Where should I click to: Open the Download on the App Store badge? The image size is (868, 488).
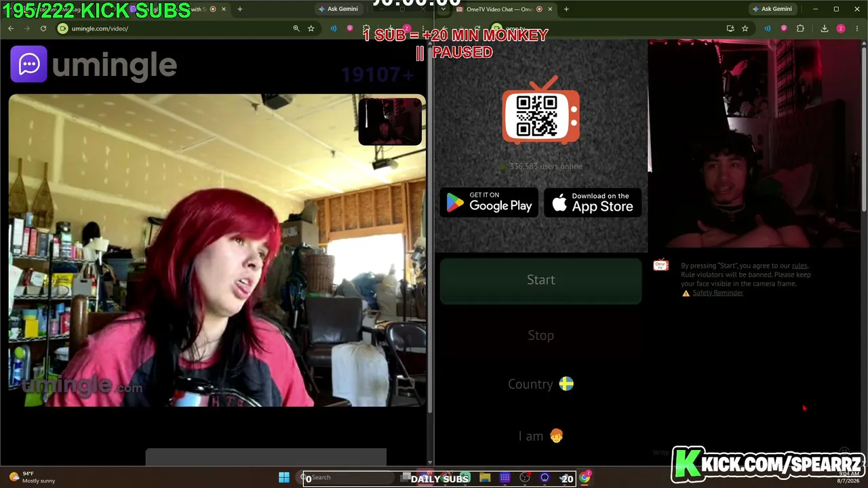(593, 203)
